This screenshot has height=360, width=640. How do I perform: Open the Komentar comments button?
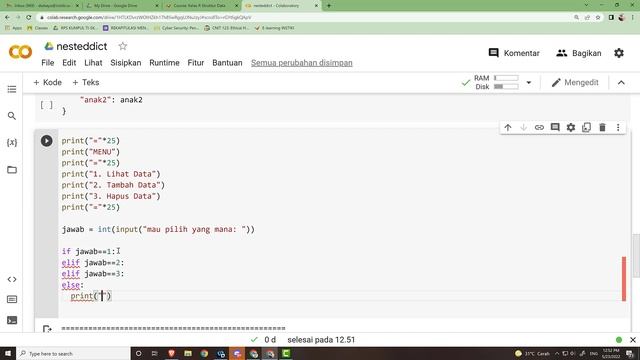(514, 53)
